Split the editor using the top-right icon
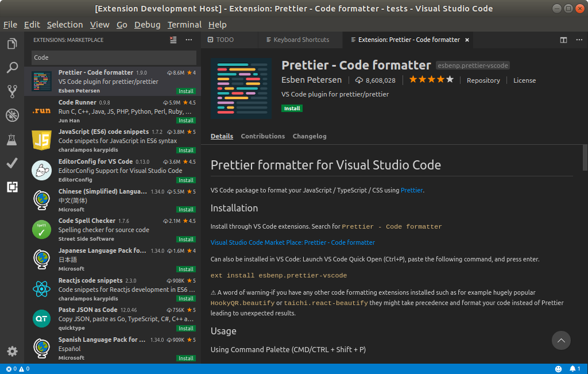Viewport: 588px width, 374px height. pyautogui.click(x=562, y=40)
